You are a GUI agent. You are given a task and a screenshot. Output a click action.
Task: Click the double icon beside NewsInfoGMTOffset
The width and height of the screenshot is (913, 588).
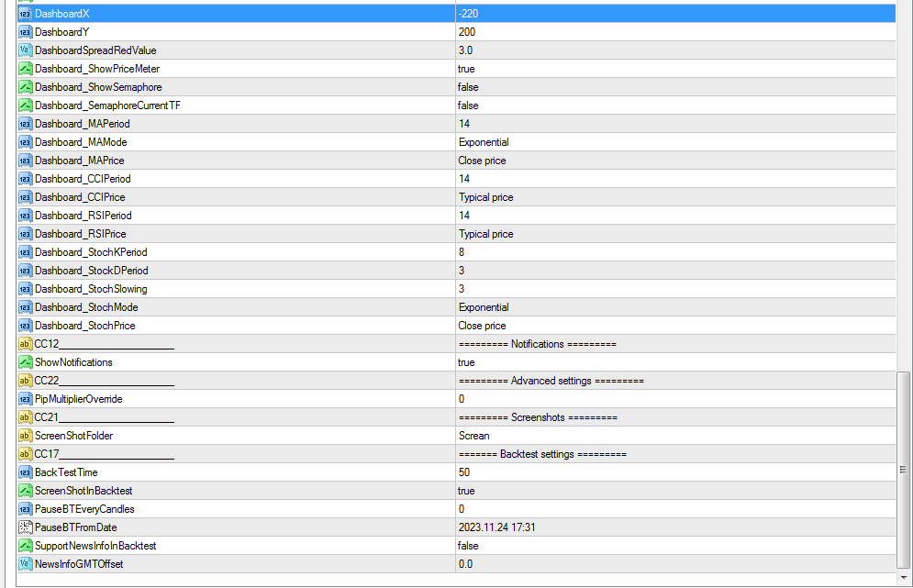click(x=25, y=564)
